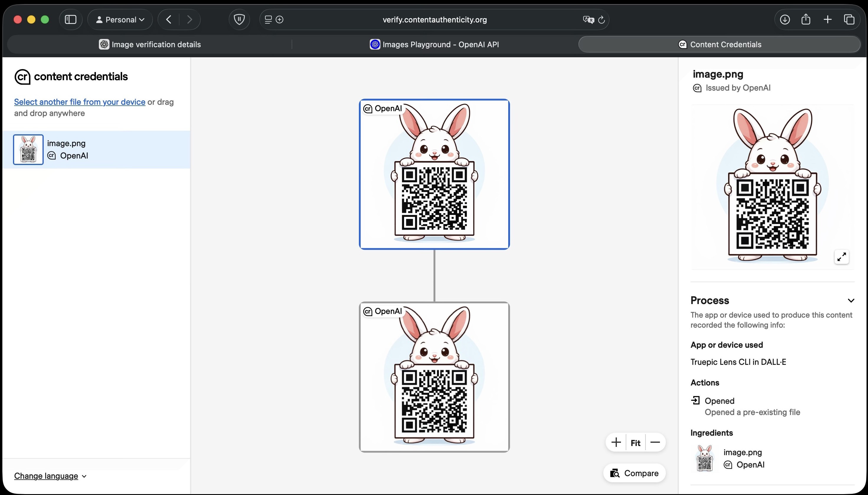Show tab overview icon
Image resolution: width=868 pixels, height=495 pixels.
pos(849,20)
